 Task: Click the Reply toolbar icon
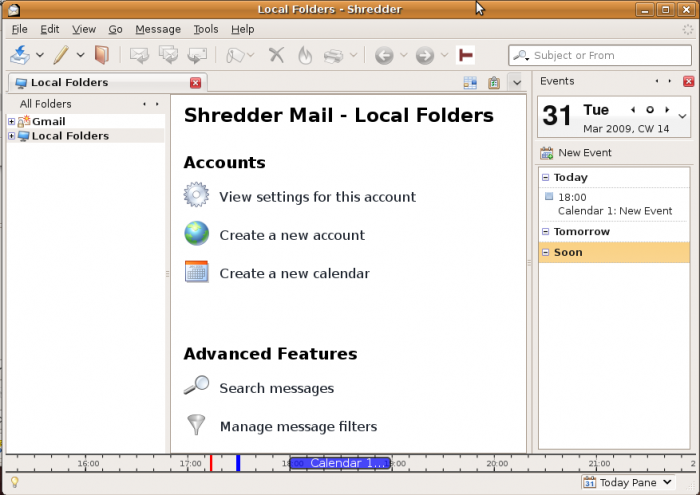(x=139, y=55)
